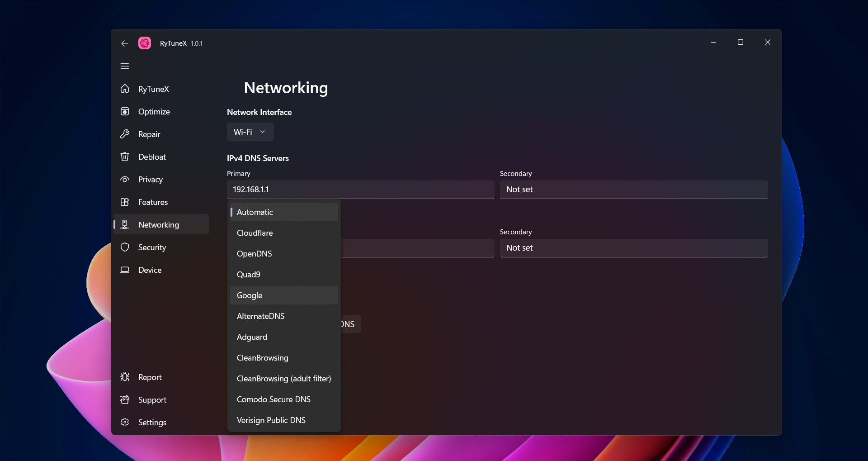Viewport: 868px width, 461px height.
Task: Open the Security section label
Action: pyautogui.click(x=152, y=247)
